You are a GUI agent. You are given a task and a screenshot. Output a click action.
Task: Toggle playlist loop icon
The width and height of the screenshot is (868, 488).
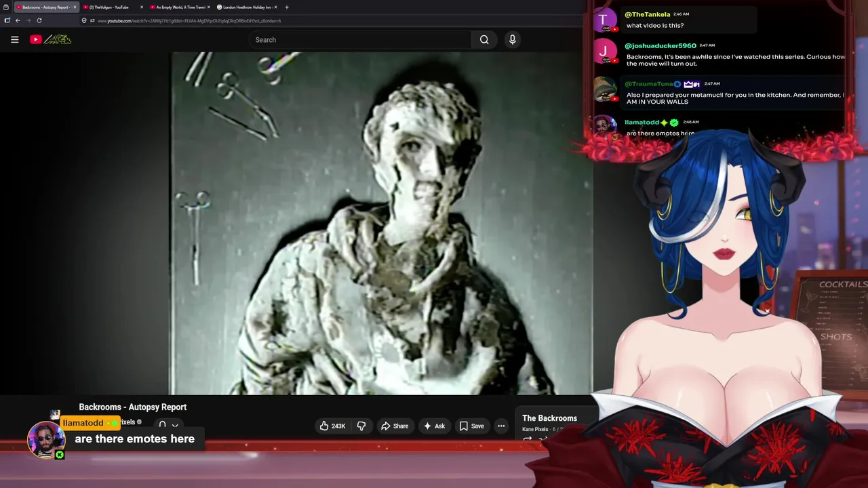pyautogui.click(x=528, y=439)
